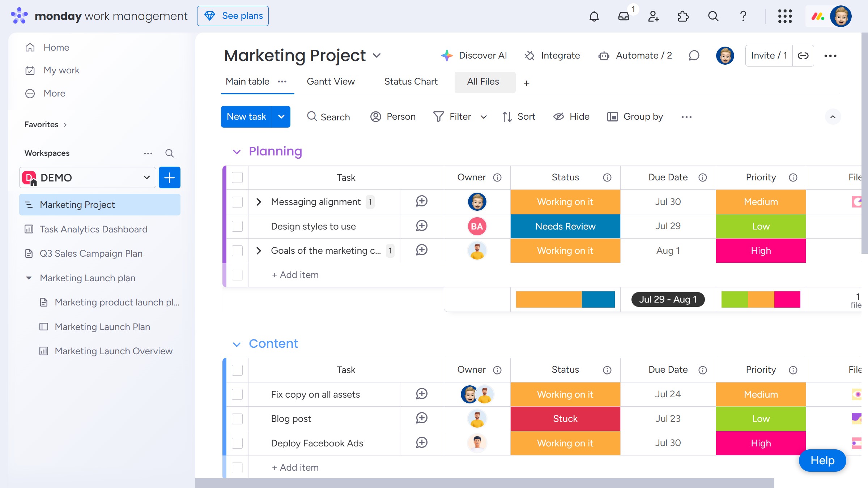This screenshot has width=868, height=488.
Task: Open the apps puzzle-piece icon
Action: (x=683, y=16)
